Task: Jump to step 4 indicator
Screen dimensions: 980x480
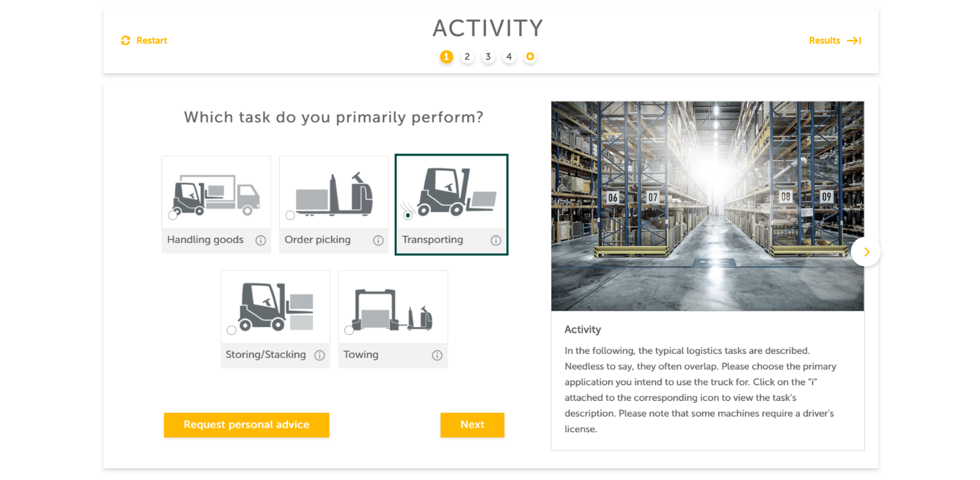Action: (509, 57)
